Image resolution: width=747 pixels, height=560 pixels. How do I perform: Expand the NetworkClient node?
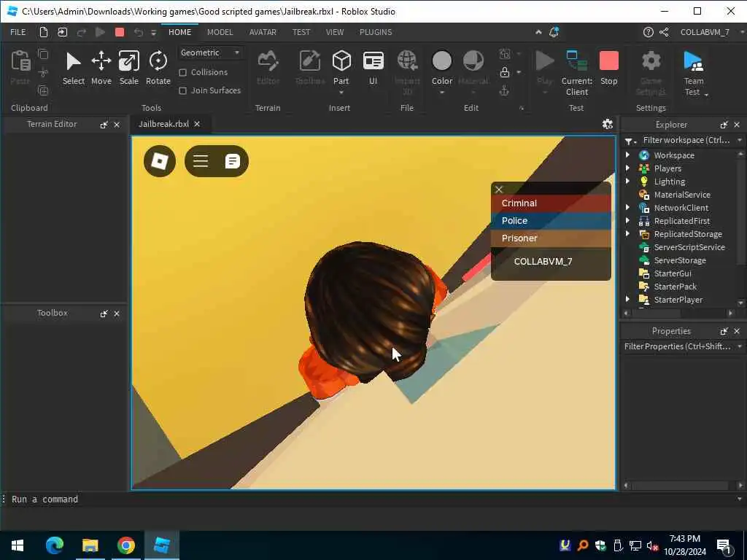click(x=627, y=208)
